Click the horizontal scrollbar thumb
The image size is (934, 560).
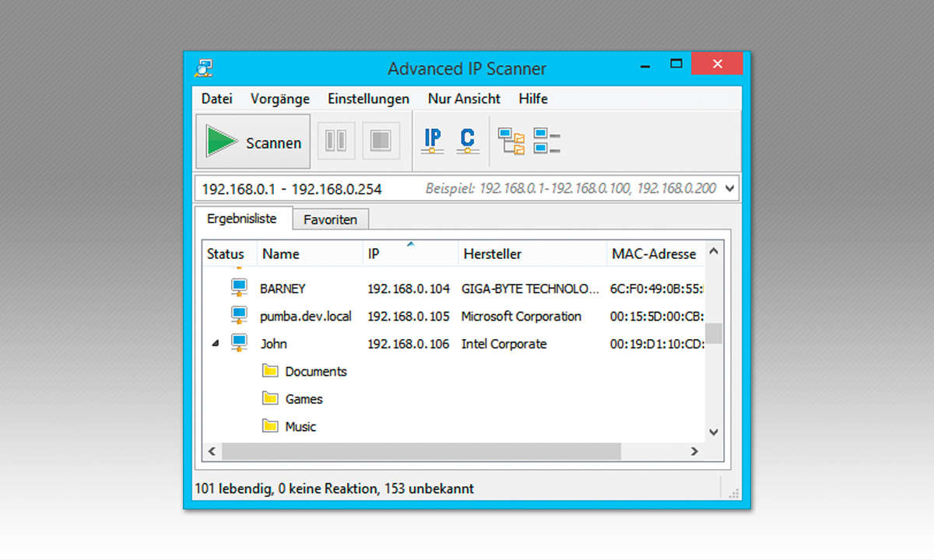[421, 451]
